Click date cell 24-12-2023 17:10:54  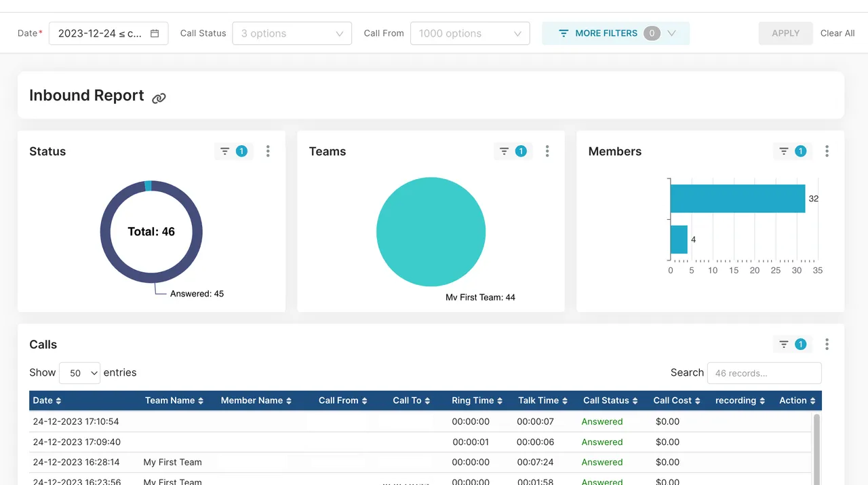76,421
